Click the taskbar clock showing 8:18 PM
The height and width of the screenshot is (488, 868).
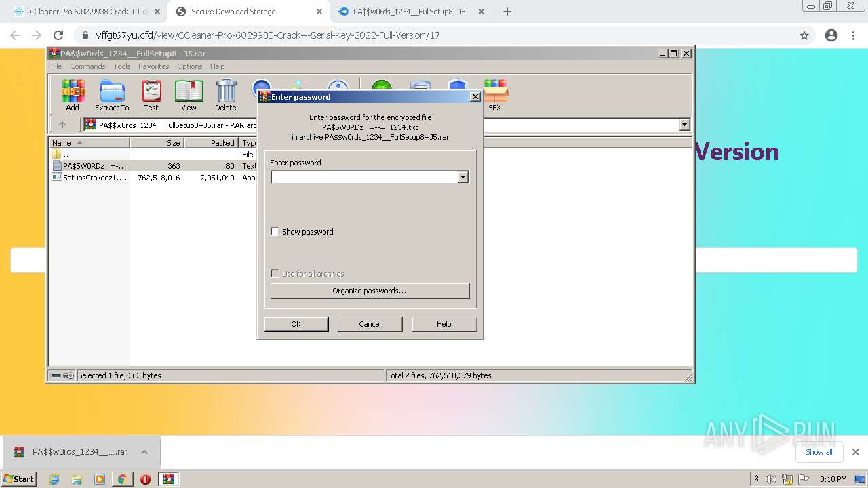(x=833, y=479)
